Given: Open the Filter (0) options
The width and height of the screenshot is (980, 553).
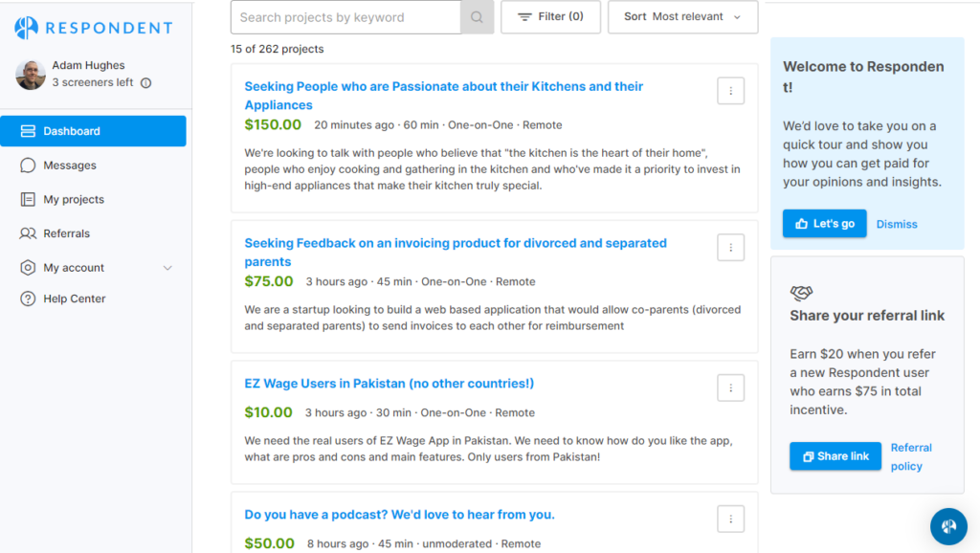Looking at the screenshot, I should [550, 17].
